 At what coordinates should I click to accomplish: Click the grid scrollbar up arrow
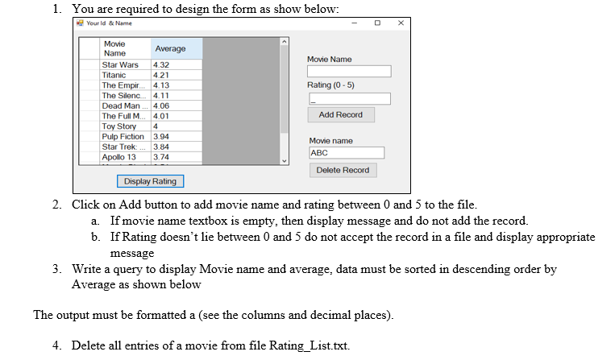coord(285,42)
